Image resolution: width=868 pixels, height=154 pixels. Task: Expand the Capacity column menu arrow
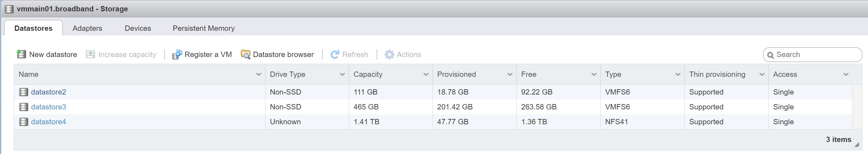pos(426,74)
